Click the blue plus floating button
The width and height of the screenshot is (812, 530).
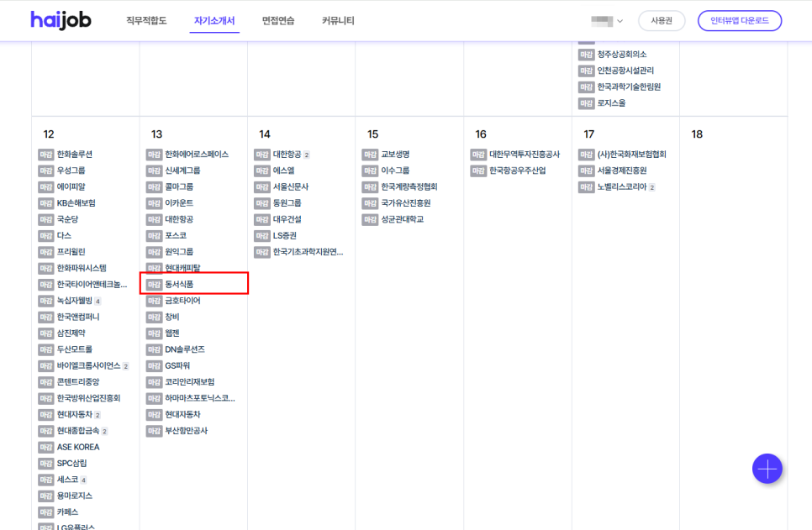pos(767,468)
